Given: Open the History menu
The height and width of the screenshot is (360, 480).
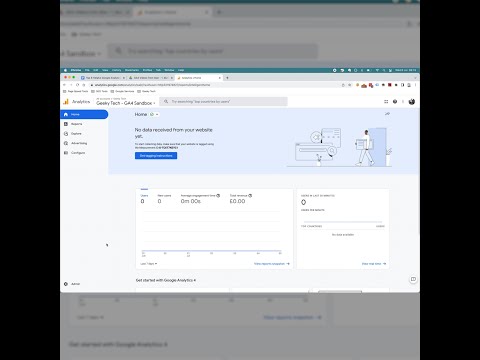Looking at the screenshot, I should (x=116, y=70).
